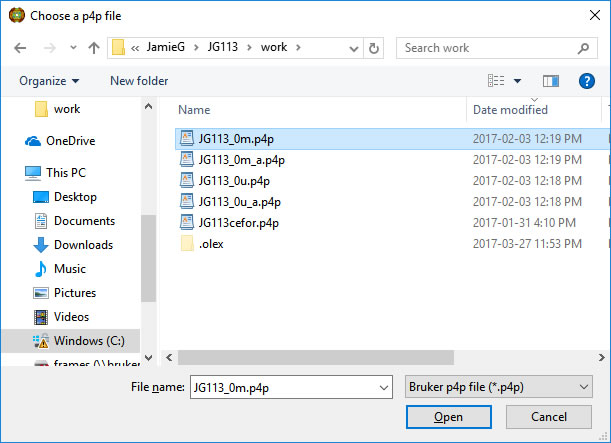
Task: Open the view options dropdown arrow
Action: (518, 81)
